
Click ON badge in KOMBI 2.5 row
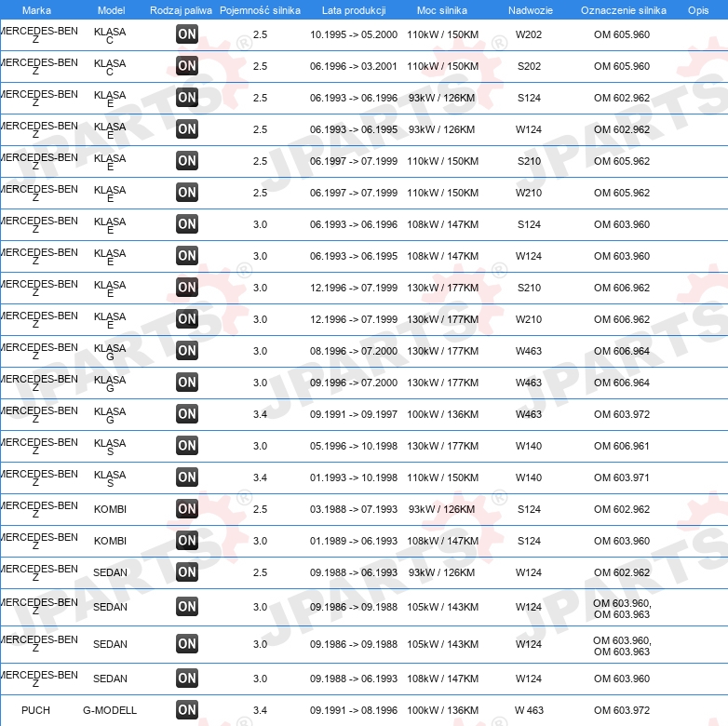click(x=187, y=509)
